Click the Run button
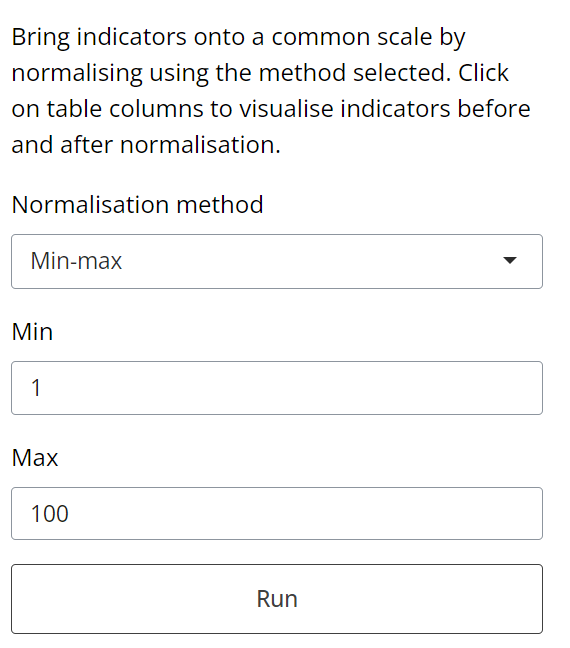 (277, 599)
